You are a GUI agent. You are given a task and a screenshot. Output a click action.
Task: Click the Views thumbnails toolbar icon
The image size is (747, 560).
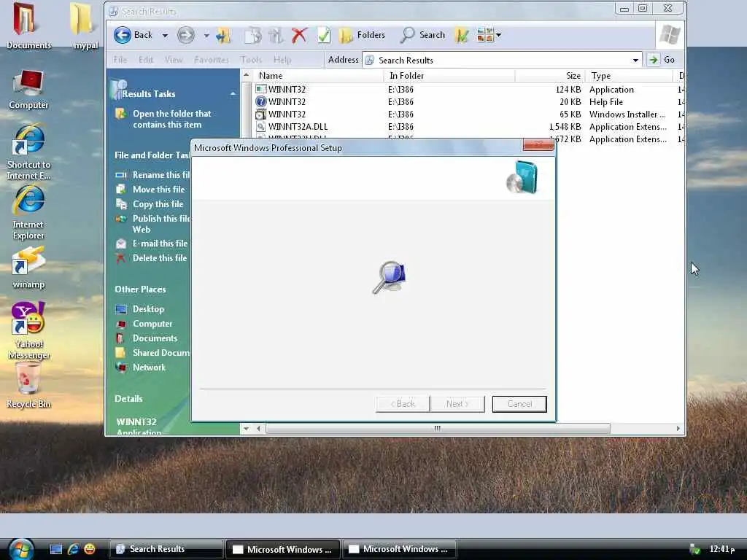point(485,35)
